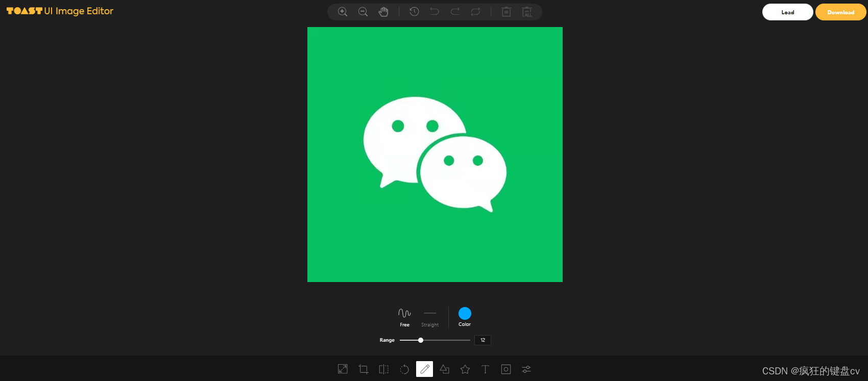Screen dimensions: 868x381
Task: Open the Crop tool
Action: (x=363, y=369)
